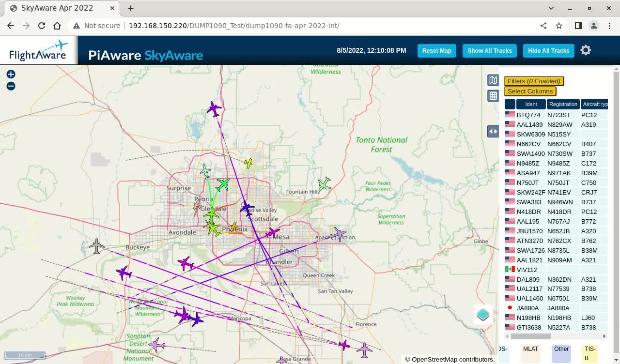620x364 pixels.
Task: Open the Select Columns options
Action: 530,91
